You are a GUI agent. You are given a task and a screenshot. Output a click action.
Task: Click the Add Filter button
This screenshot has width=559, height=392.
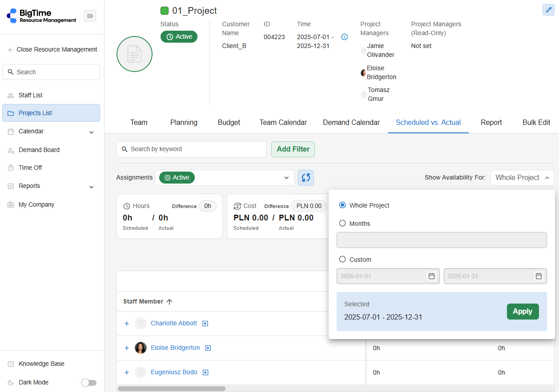coord(293,149)
